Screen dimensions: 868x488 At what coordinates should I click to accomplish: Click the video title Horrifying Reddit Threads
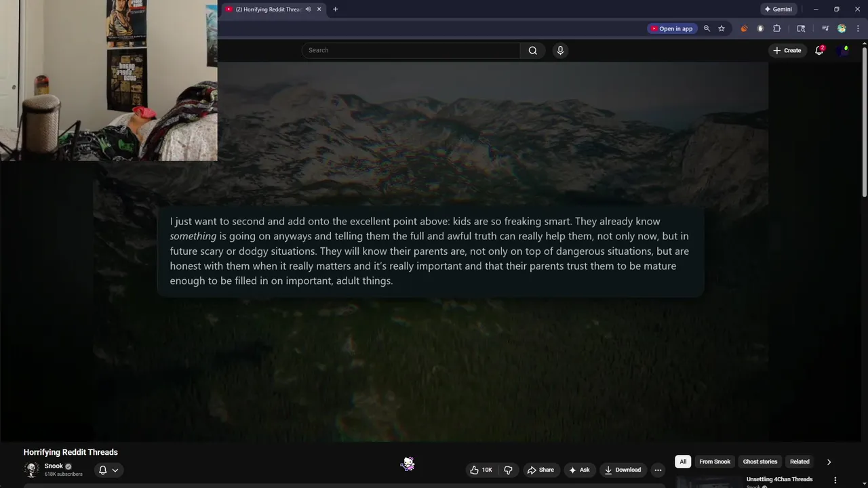pos(71,452)
